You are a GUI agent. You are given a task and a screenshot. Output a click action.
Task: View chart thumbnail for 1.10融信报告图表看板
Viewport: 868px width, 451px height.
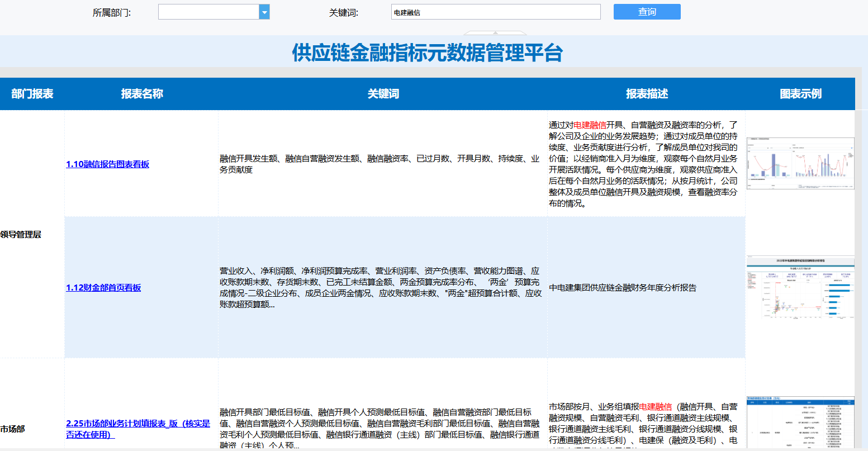click(800, 163)
